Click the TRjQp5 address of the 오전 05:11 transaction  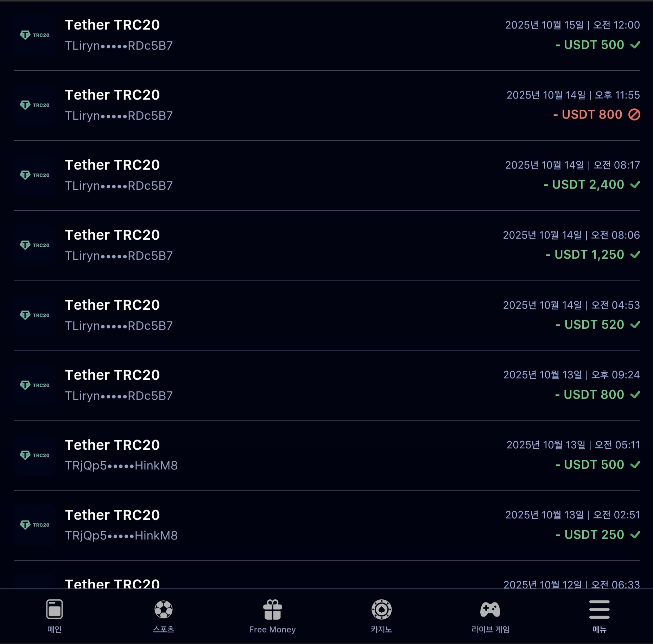(121, 466)
